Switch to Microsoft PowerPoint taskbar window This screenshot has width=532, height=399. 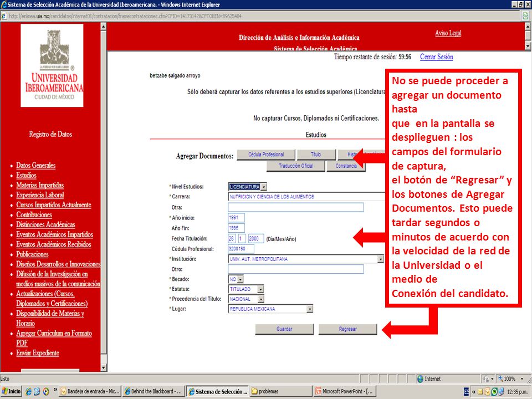point(345,391)
